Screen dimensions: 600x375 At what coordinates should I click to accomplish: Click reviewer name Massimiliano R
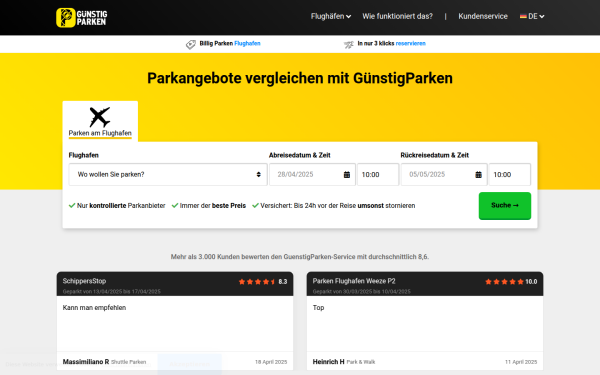coord(86,362)
